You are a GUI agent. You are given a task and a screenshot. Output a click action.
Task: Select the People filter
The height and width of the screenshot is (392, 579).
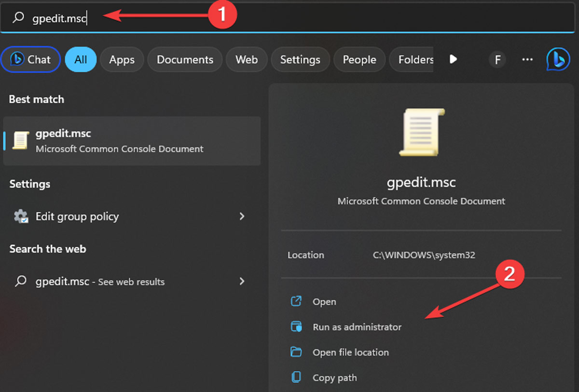tap(359, 59)
